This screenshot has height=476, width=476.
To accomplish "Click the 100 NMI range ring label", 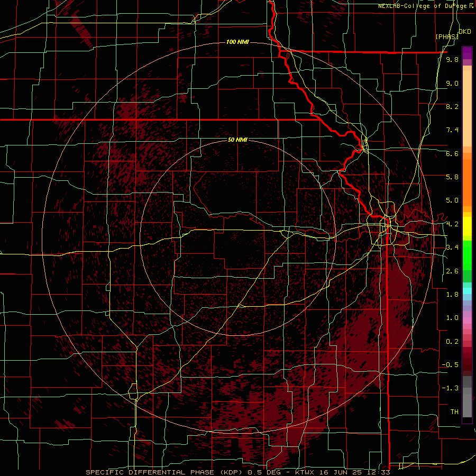I will tap(237, 42).
